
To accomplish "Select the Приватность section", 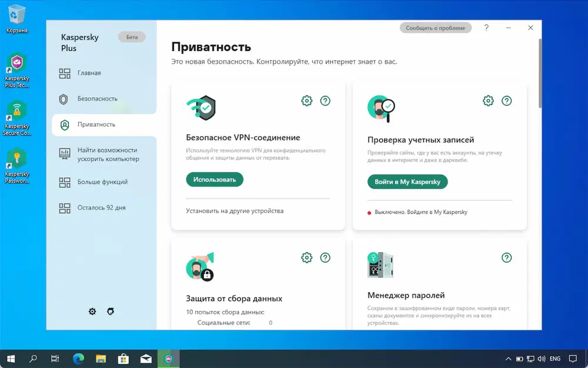I will point(104,125).
